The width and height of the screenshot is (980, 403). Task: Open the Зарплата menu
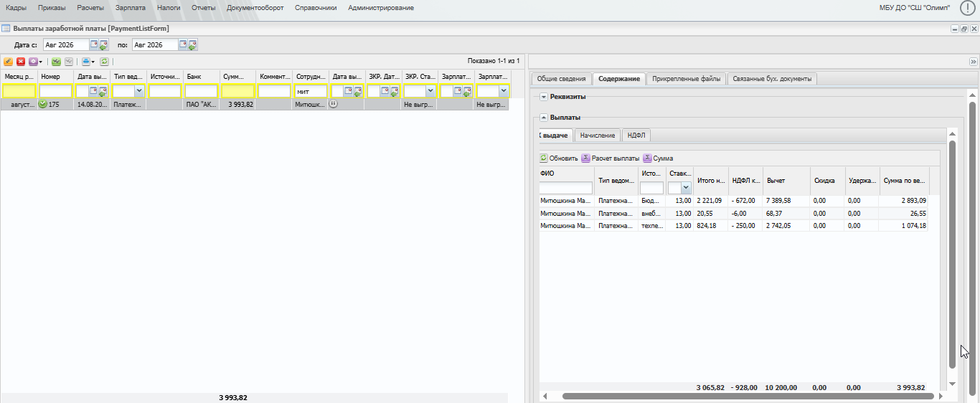(x=131, y=8)
